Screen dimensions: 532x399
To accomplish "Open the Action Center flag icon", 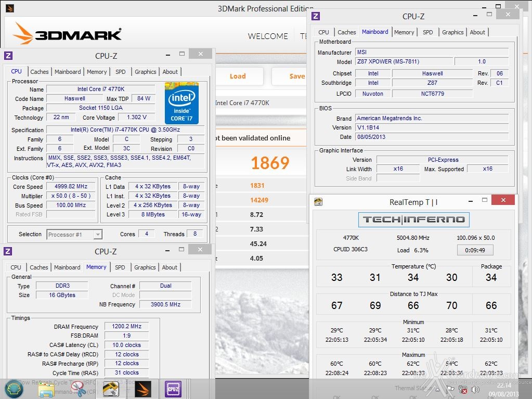I will (x=450, y=390).
